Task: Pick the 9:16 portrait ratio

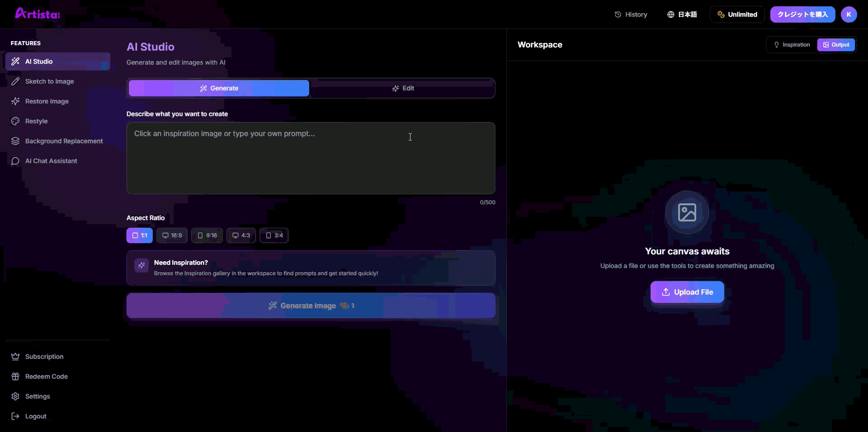Action: tap(207, 235)
